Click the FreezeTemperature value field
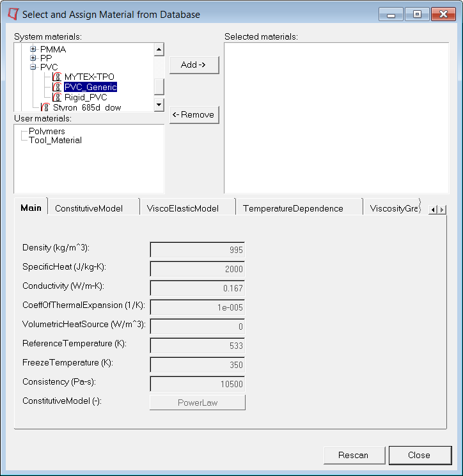 197,364
